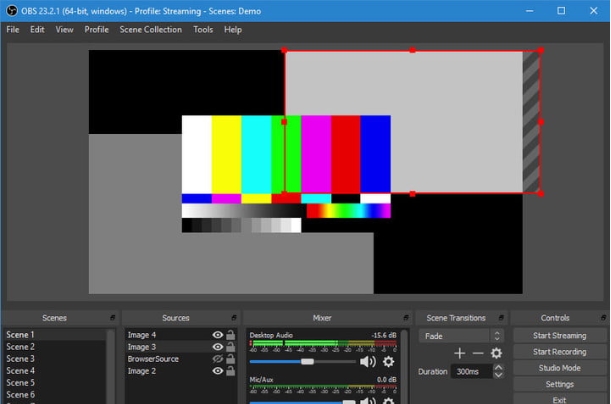611x404 pixels.
Task: Select Scene 4 in Scenes list
Action: coord(55,371)
